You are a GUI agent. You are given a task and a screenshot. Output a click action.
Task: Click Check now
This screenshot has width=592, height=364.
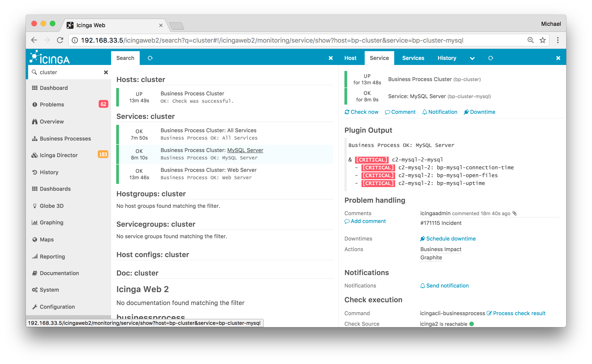(361, 112)
